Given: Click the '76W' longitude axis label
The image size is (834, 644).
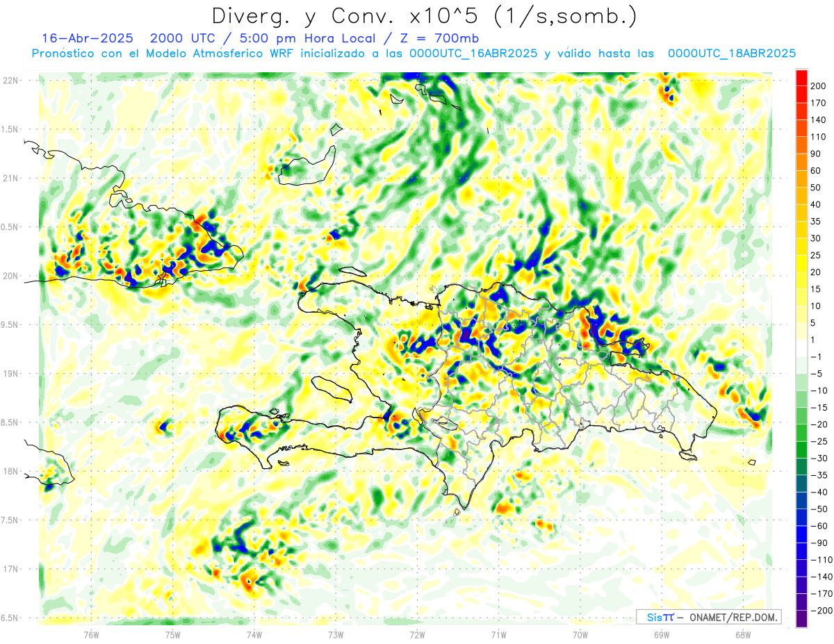Looking at the screenshot, I should 91,634.
